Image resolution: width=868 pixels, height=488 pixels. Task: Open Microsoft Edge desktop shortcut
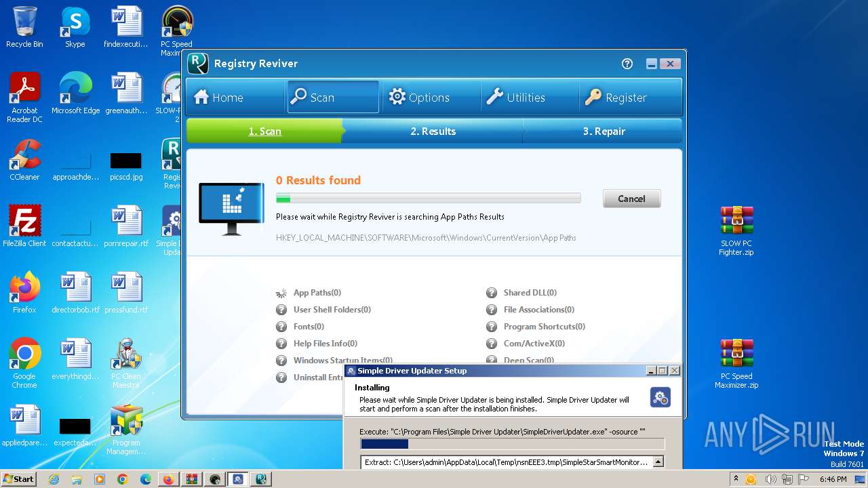pyautogui.click(x=75, y=94)
